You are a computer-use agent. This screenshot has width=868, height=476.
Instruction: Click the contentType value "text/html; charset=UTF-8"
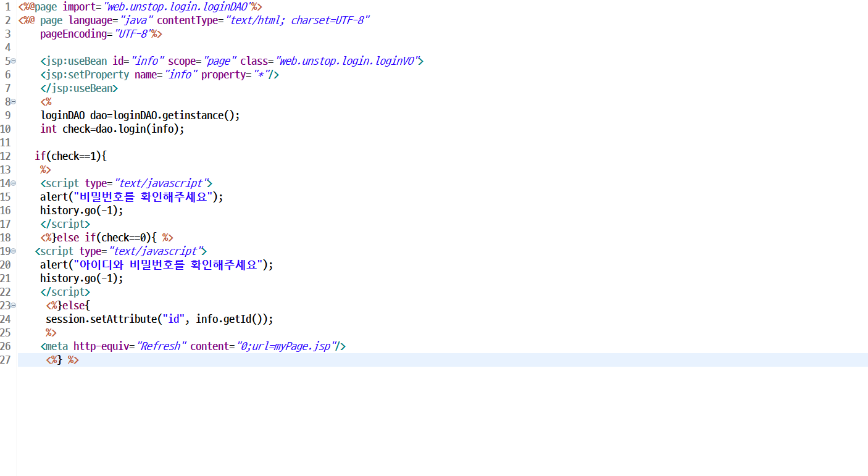point(297,20)
